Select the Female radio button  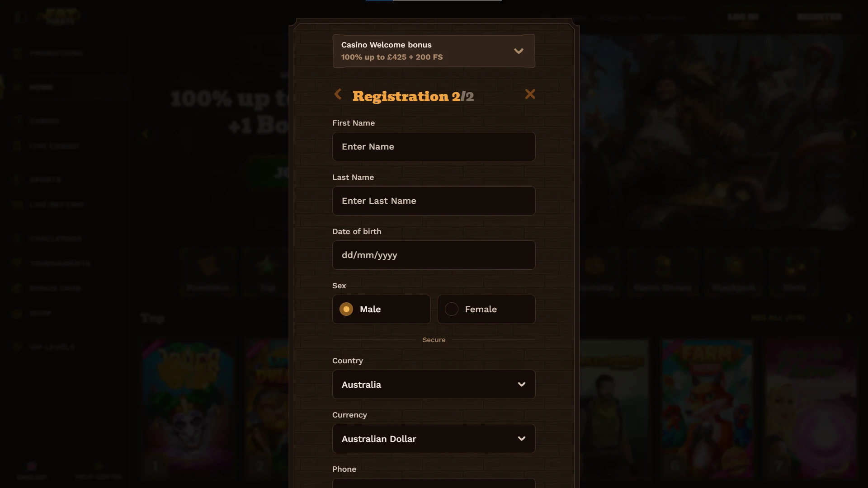click(x=452, y=309)
